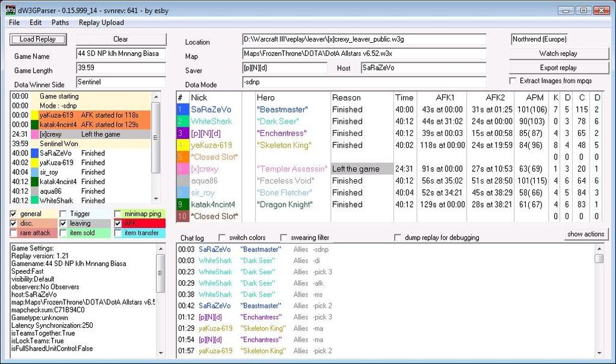This screenshot has width=616, height=364.
Task: Click the Northrend (Europe) realm field
Action: coord(540,39)
